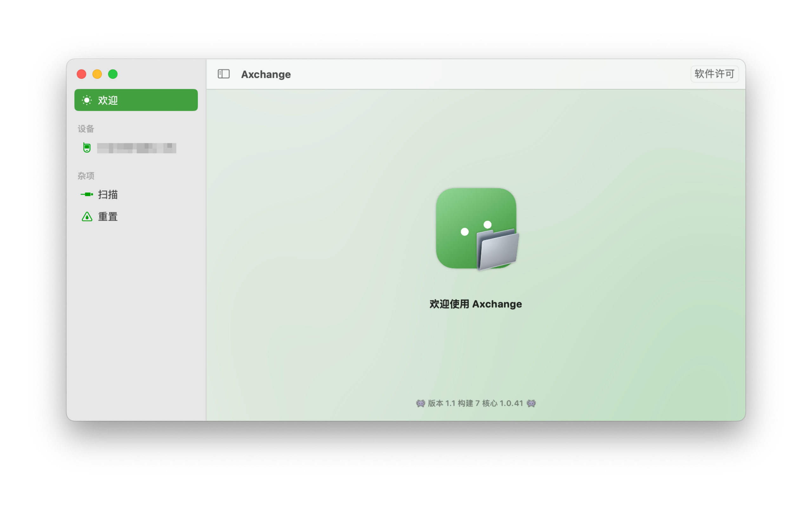Click the 设备 section header
The image size is (812, 508).
[86, 129]
